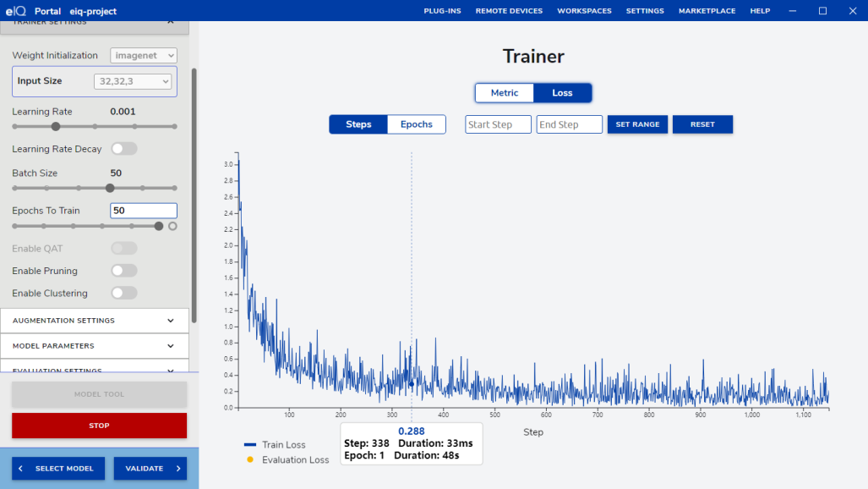Click the eIQ Portal logo icon
The image size is (868, 489).
pyautogui.click(x=14, y=11)
